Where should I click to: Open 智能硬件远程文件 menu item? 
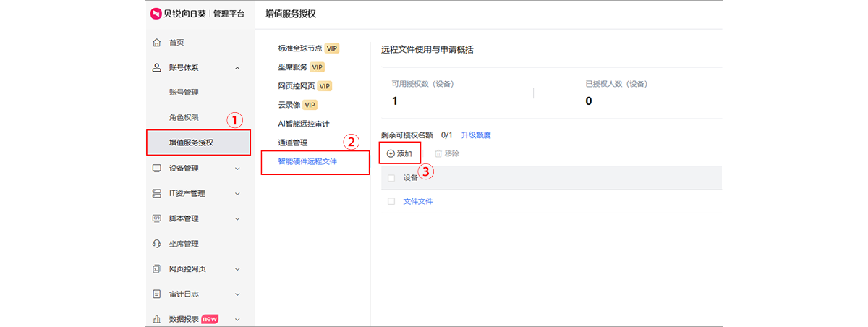point(307,161)
